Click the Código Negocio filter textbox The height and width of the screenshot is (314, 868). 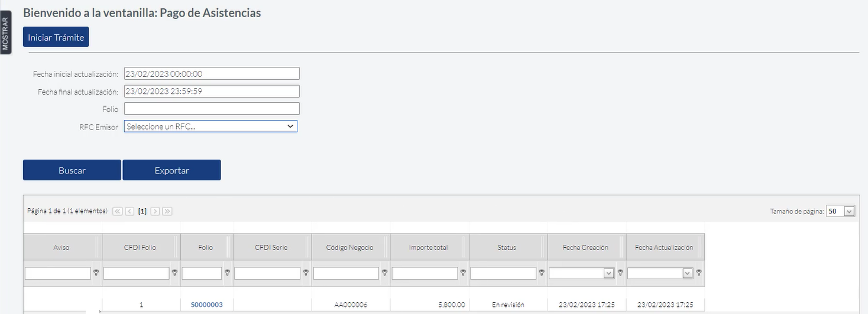[x=346, y=273]
